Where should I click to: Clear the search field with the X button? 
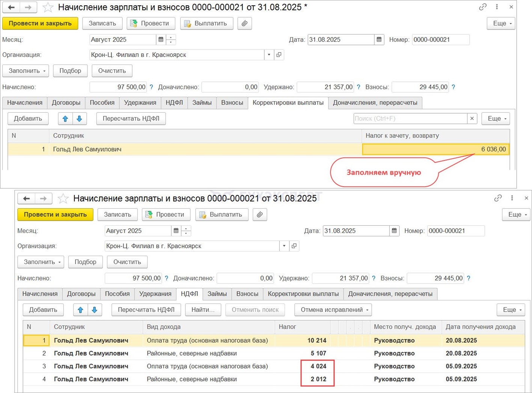click(472, 118)
